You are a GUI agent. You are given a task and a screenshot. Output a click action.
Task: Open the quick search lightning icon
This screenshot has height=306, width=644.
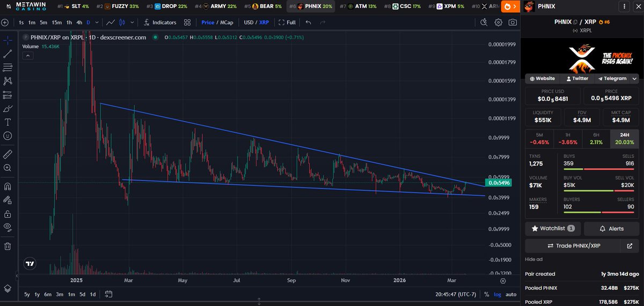(x=484, y=23)
